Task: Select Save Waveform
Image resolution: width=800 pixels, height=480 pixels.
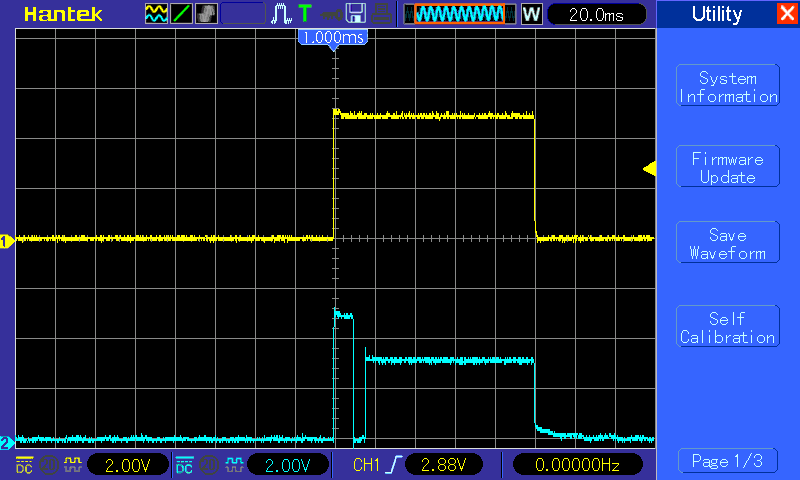Action: click(728, 242)
